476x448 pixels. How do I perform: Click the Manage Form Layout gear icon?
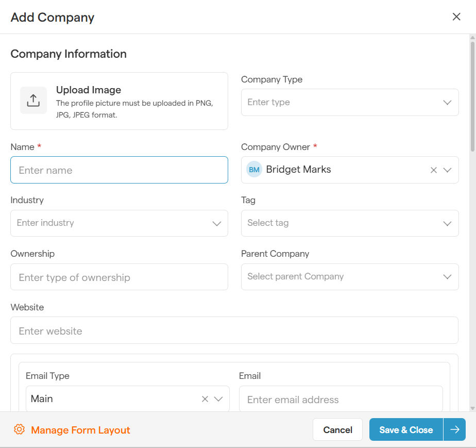20,430
